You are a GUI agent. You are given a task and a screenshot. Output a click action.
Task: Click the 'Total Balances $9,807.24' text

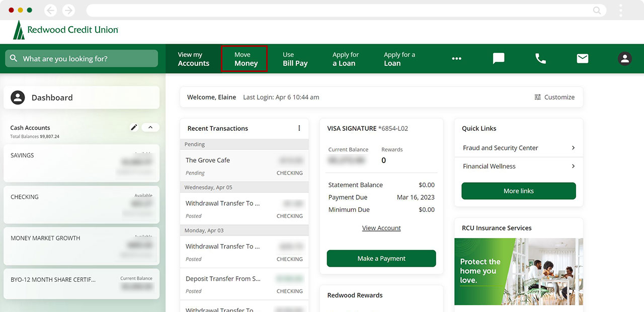pos(35,136)
